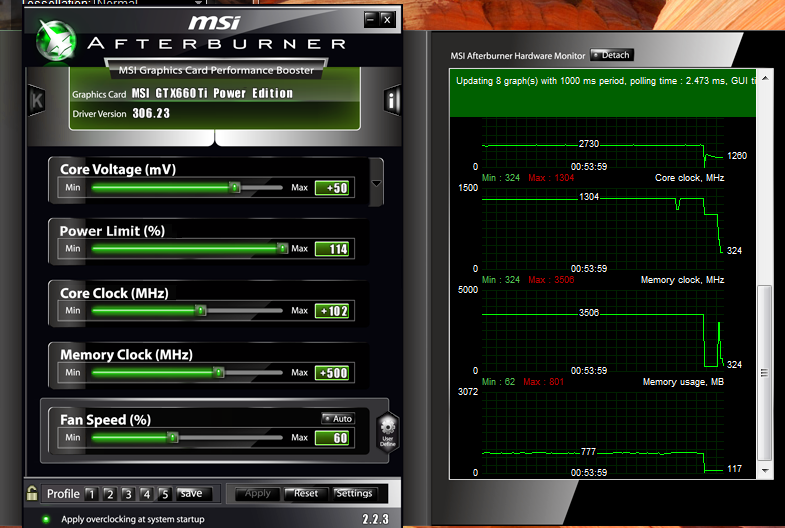
Task: Click the Memory usage, MB graph label
Action: coord(683,382)
